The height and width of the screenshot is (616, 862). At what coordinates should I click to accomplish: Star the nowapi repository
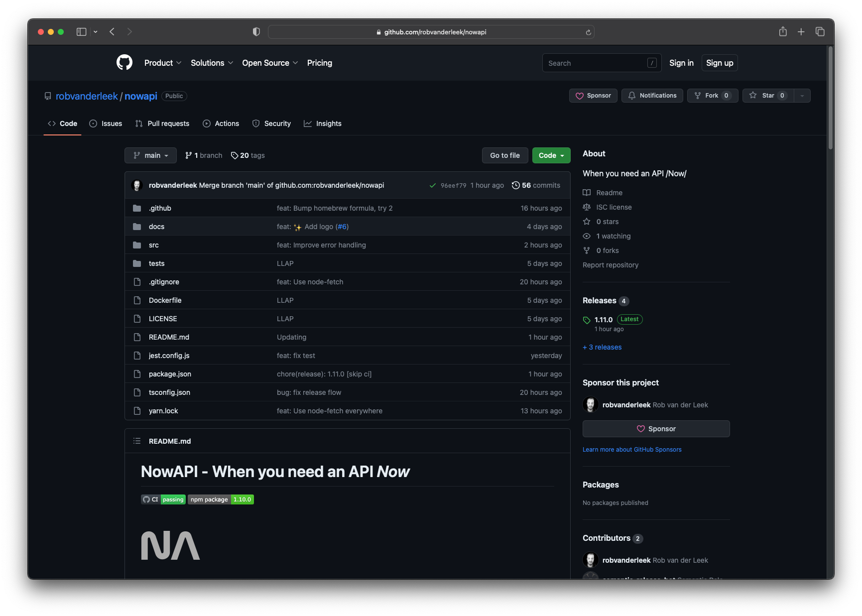coord(767,96)
